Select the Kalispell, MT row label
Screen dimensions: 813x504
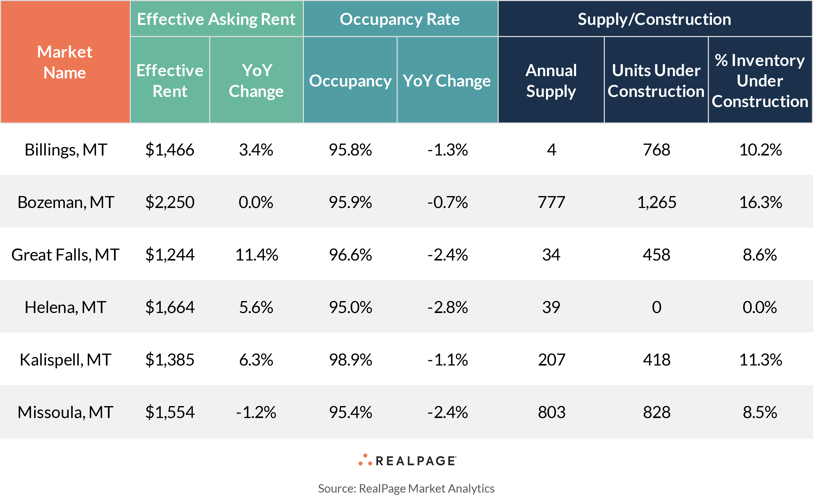(x=66, y=360)
